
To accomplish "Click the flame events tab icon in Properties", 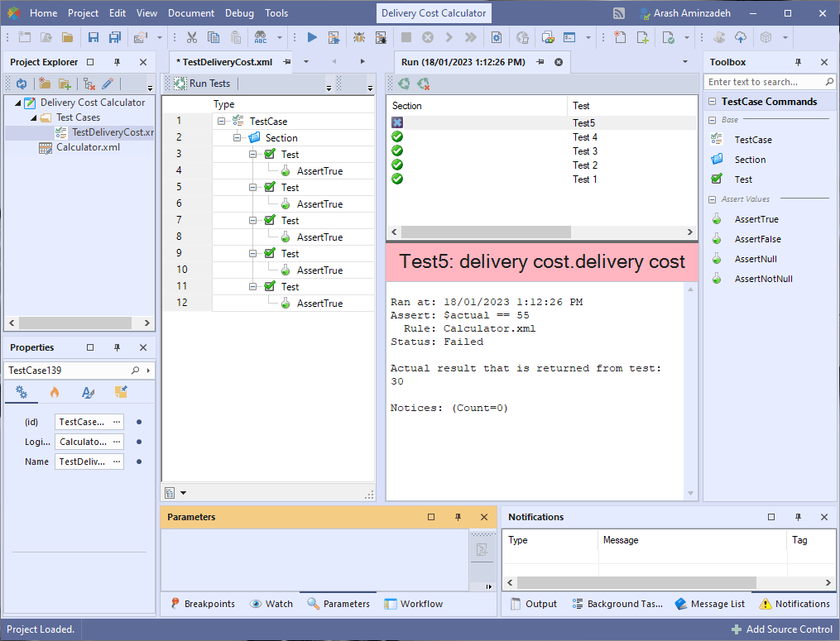I will pos(55,393).
